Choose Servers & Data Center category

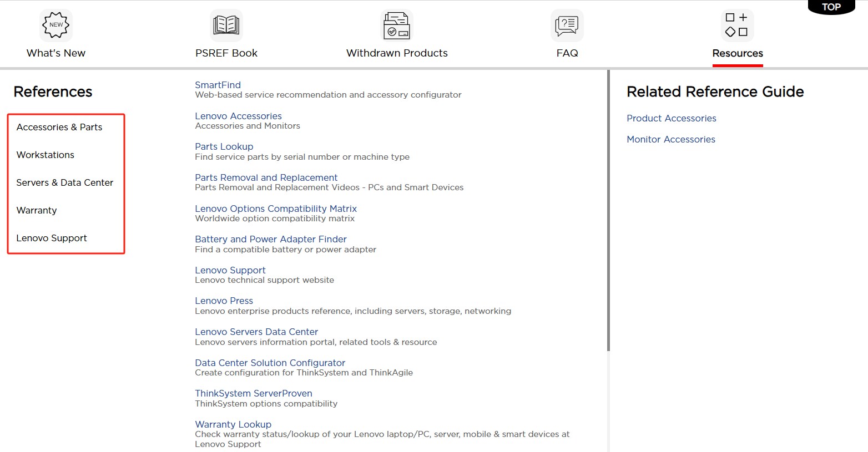point(65,182)
